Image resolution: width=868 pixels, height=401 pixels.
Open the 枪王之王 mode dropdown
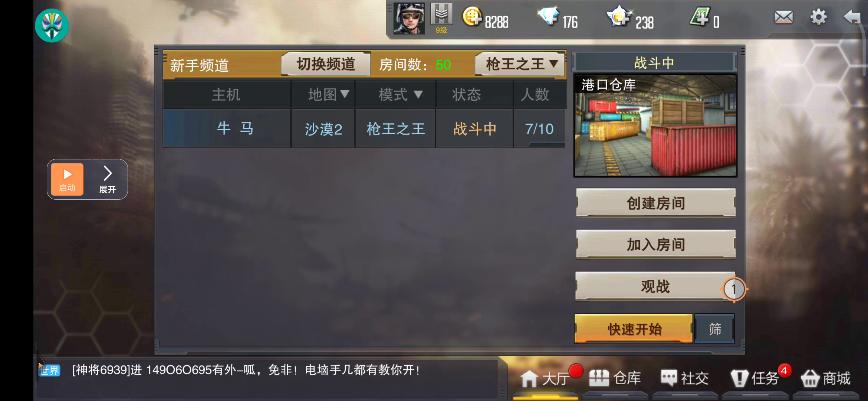pyautogui.click(x=520, y=64)
